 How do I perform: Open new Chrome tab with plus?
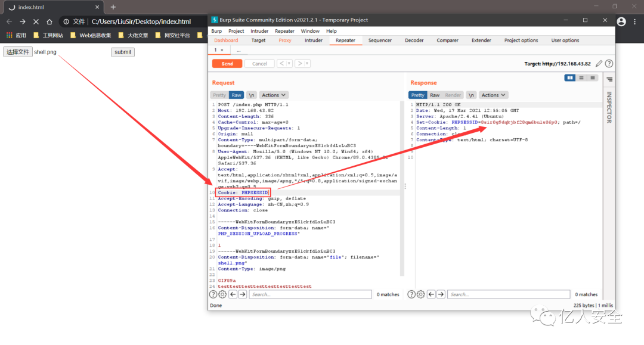coord(113,7)
